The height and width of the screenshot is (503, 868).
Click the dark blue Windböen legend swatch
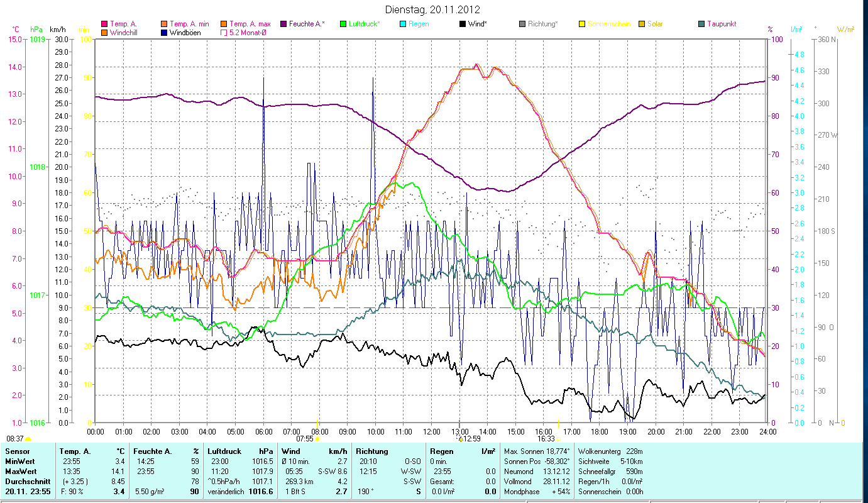(x=164, y=33)
